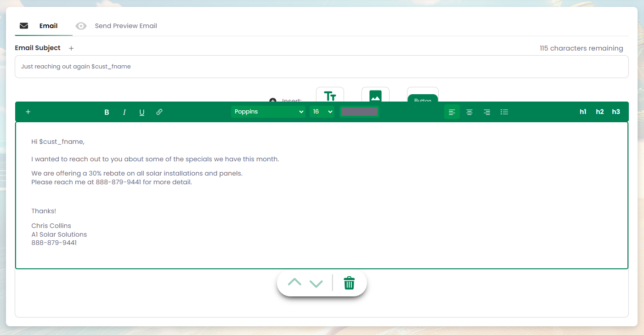Align text to the left
644x335 pixels.
tap(452, 112)
